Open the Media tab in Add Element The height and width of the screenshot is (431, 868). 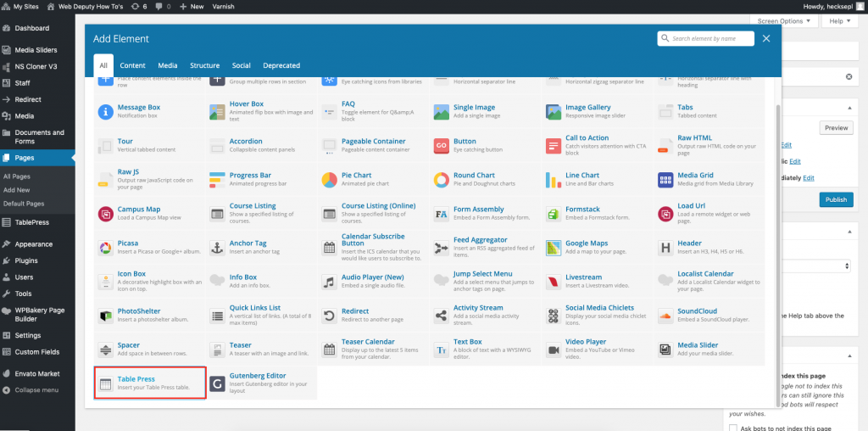pyautogui.click(x=168, y=65)
